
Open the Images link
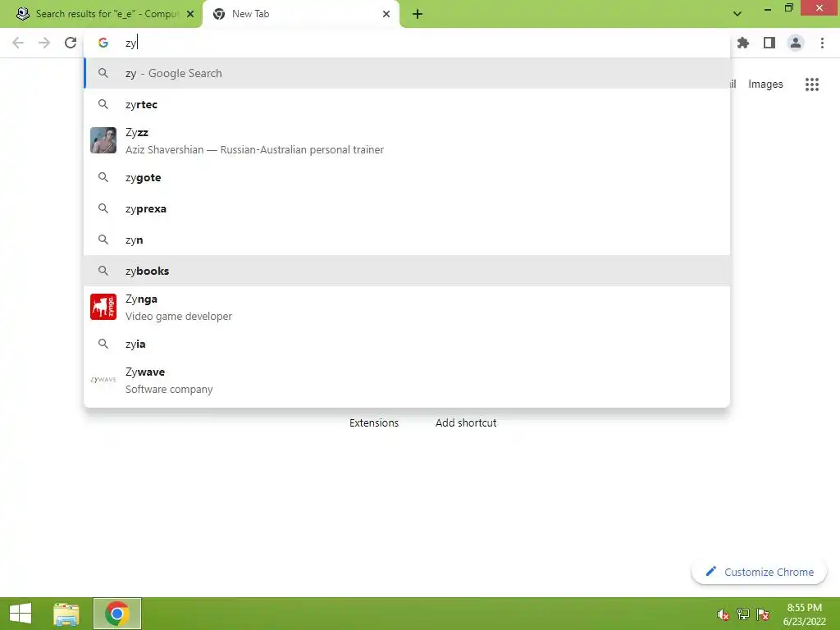point(765,84)
